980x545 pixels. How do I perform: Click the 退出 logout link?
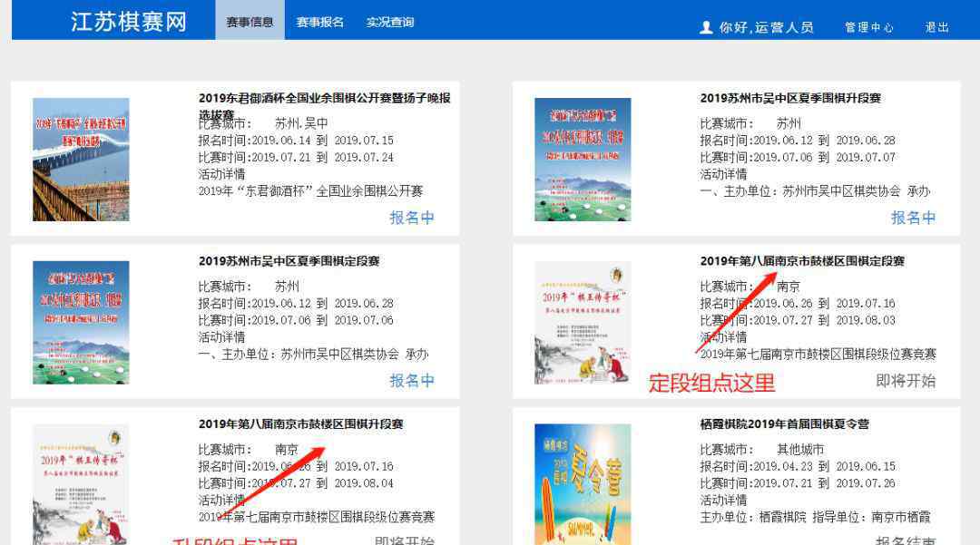(936, 27)
